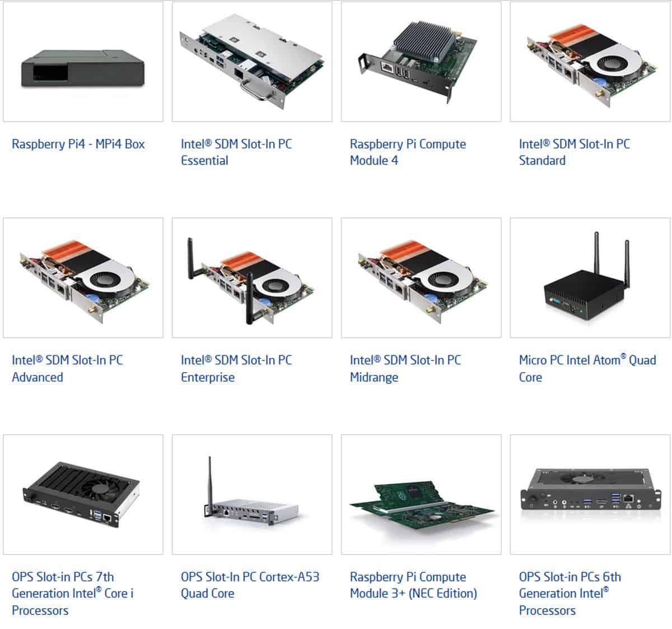Open the Intel SDM Slot-In PC Essential link
672x629 pixels.
coord(236,152)
